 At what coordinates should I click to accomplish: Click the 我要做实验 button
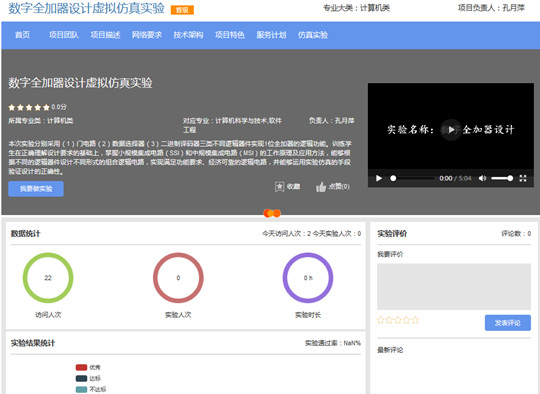coord(36,189)
